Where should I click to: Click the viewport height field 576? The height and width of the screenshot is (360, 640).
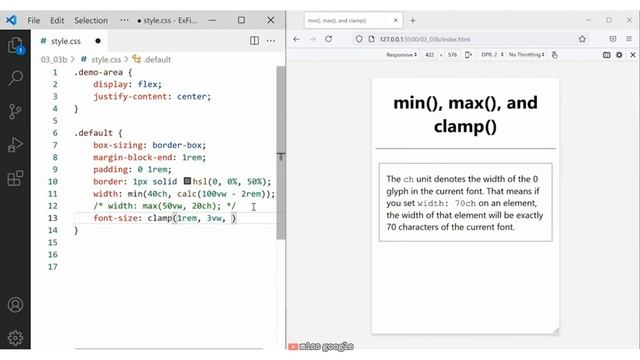(x=452, y=55)
